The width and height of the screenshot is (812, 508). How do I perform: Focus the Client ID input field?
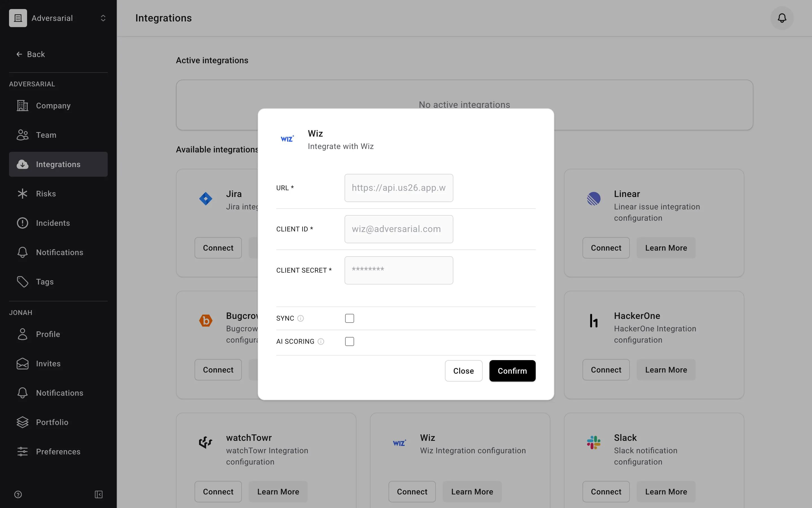(399, 229)
